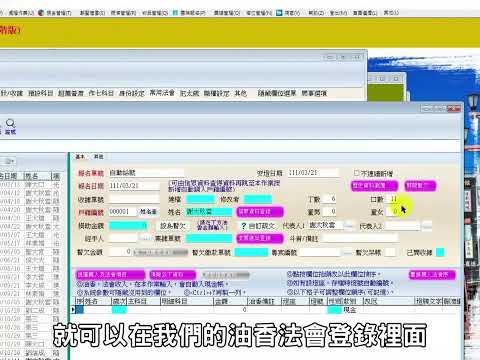The height and width of the screenshot is (360, 480).
Task: Click the 報名日期 field showing 111/03/21
Action: tap(134, 186)
